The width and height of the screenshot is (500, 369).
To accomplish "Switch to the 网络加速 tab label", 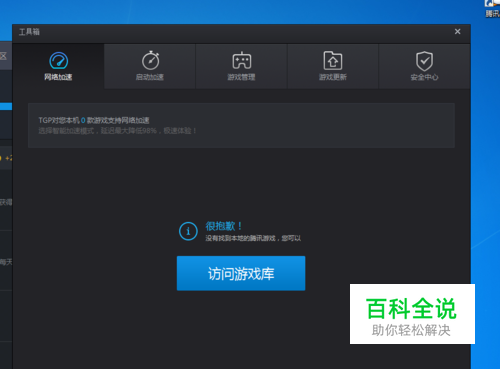I will pyautogui.click(x=58, y=77).
